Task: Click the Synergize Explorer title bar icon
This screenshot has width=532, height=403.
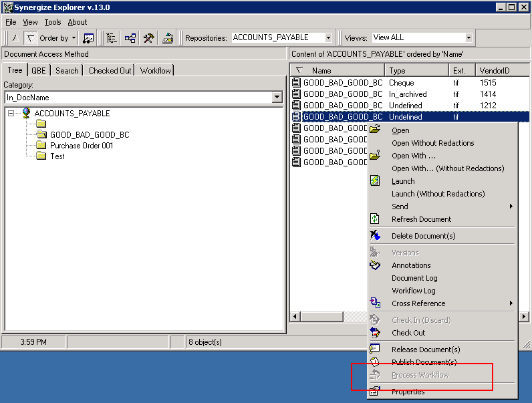Action: 8,7
